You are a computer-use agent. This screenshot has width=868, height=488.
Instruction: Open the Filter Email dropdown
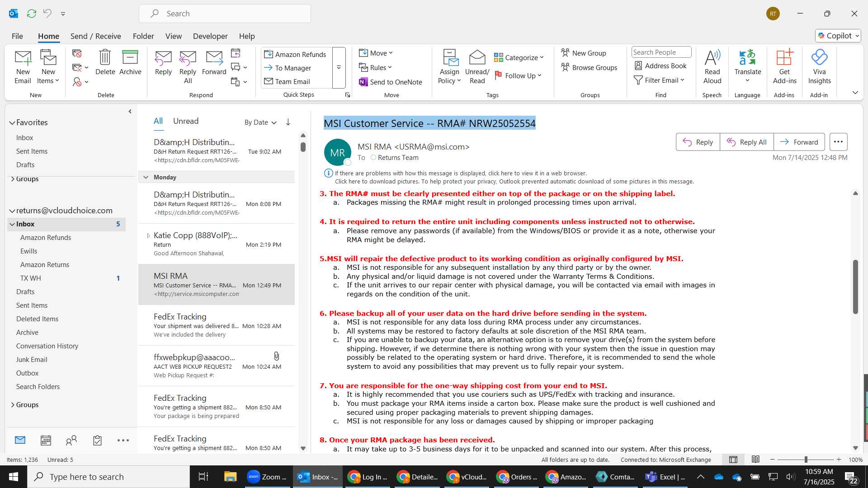click(x=660, y=80)
